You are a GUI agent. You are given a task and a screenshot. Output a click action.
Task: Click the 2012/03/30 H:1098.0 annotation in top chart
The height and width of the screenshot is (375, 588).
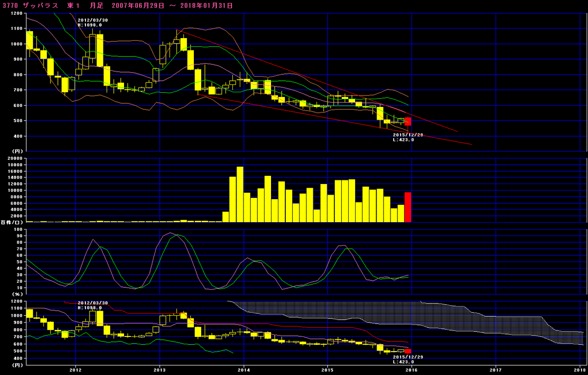[x=93, y=22]
